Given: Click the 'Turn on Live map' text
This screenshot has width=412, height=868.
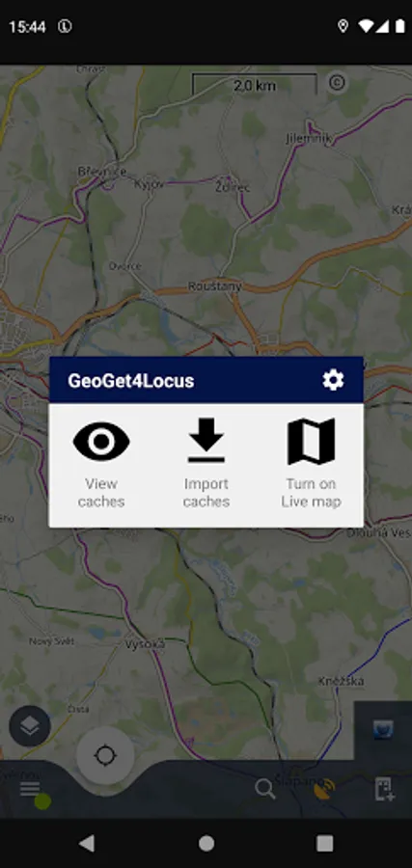Looking at the screenshot, I should (312, 493).
